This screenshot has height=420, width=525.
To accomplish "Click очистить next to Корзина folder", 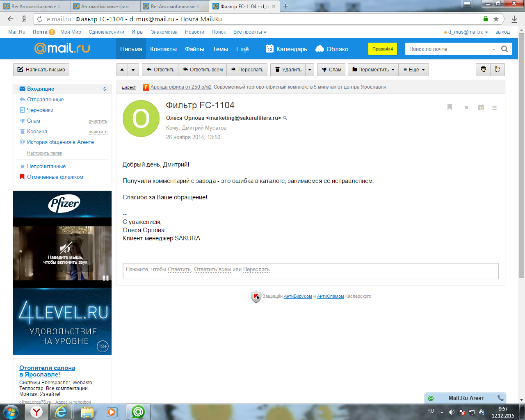I will (x=98, y=132).
